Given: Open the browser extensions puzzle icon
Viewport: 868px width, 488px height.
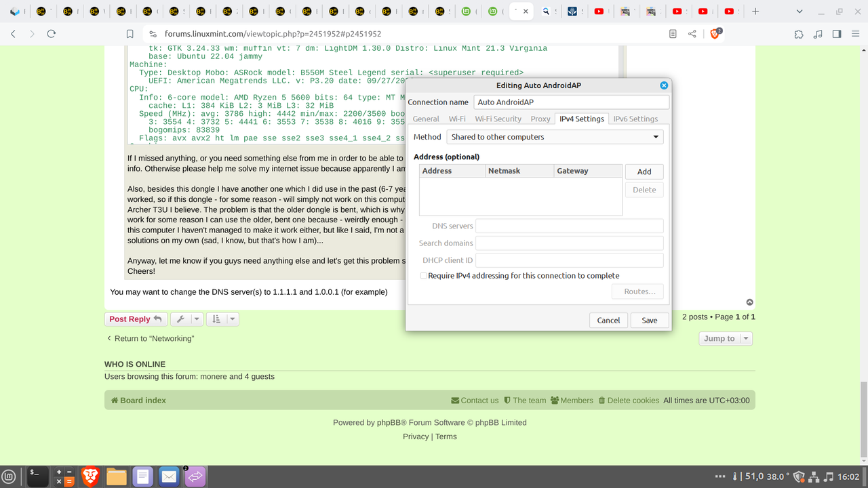Looking at the screenshot, I should [x=799, y=34].
